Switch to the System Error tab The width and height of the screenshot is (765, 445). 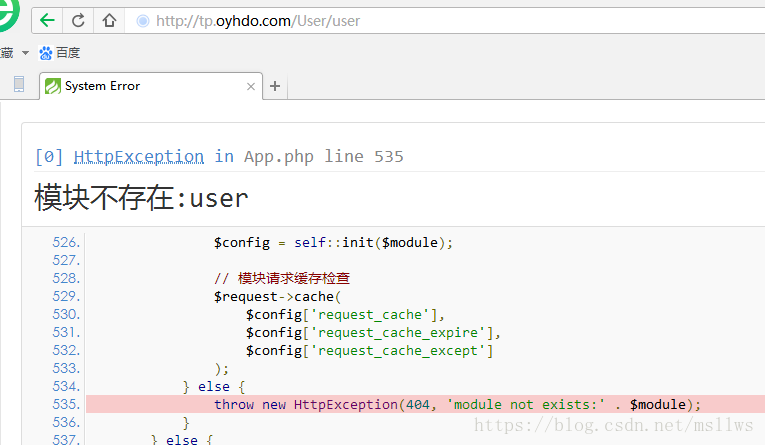click(x=140, y=86)
